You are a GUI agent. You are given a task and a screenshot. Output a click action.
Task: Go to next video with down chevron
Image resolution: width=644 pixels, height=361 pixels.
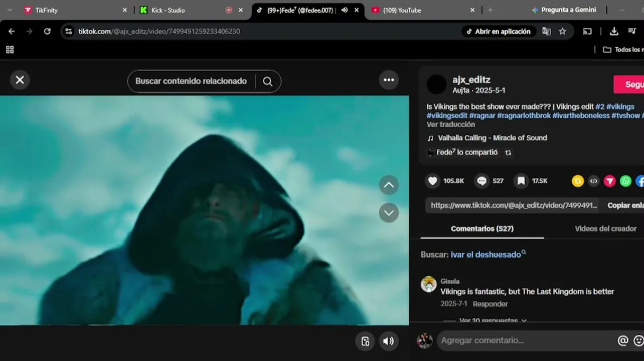tap(389, 213)
